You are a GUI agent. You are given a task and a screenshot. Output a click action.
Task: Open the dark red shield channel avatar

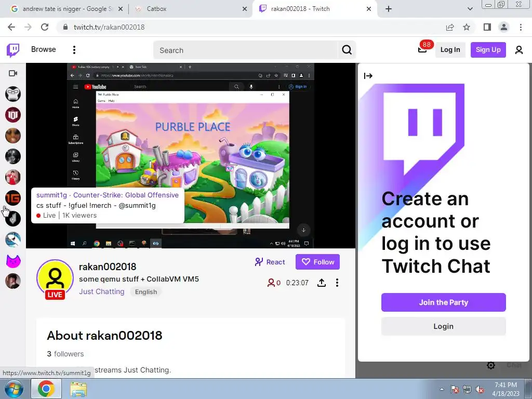pos(13,115)
